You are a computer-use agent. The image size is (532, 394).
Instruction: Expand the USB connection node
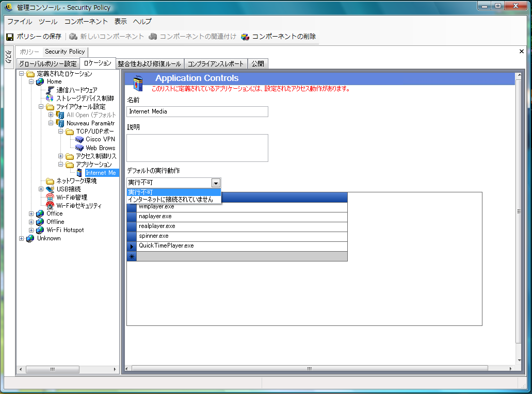pos(41,189)
